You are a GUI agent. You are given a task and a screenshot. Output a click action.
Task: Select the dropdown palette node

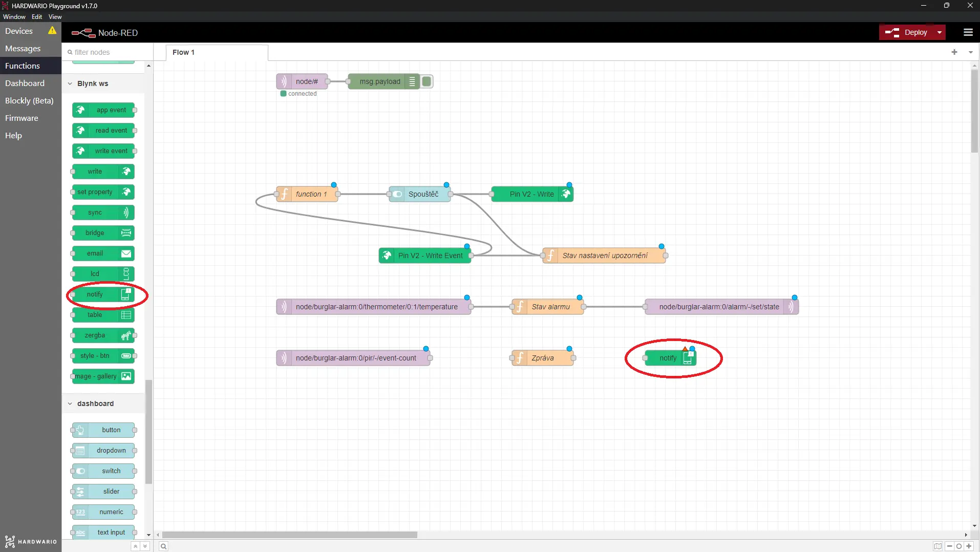[x=103, y=451]
